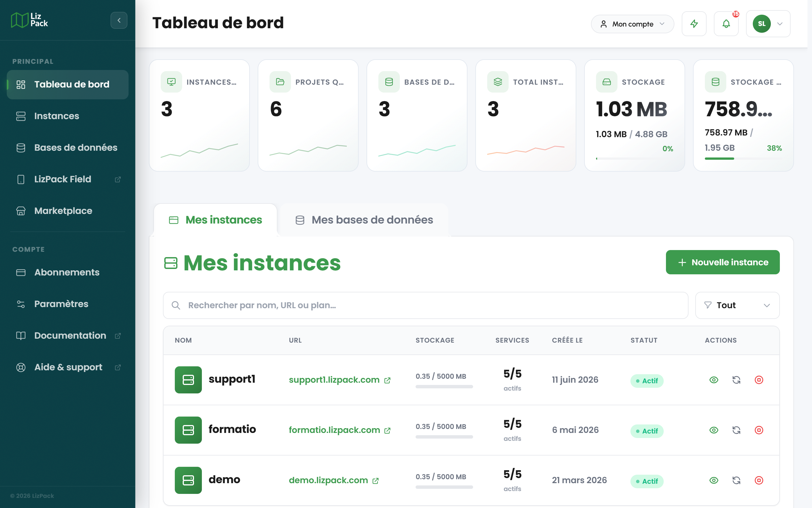
Task: Open Abonnements in sidebar
Action: click(x=67, y=272)
